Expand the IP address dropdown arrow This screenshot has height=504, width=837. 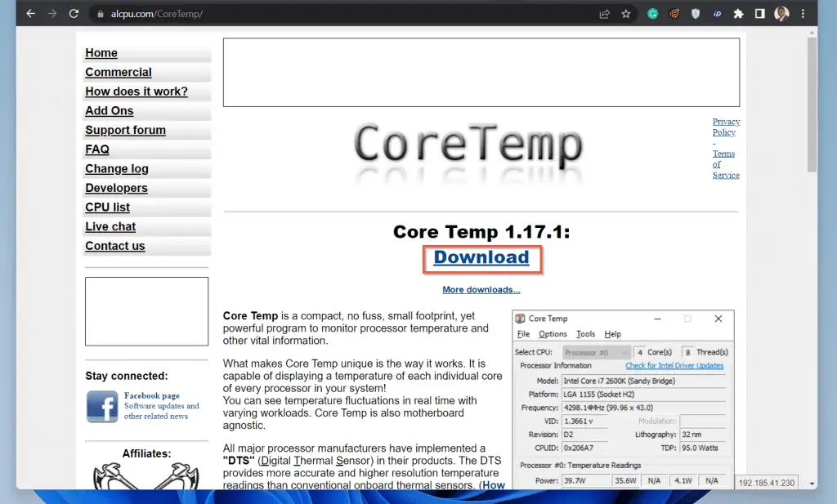[811, 482]
